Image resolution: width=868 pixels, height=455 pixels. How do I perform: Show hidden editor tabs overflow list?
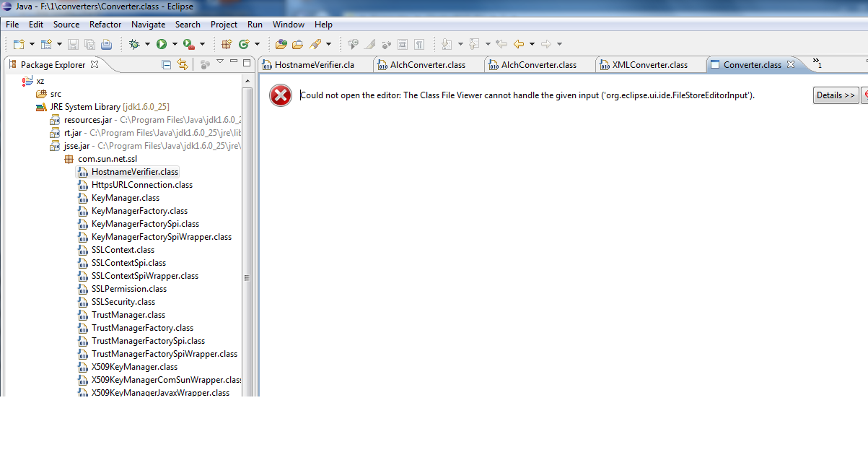[816, 64]
